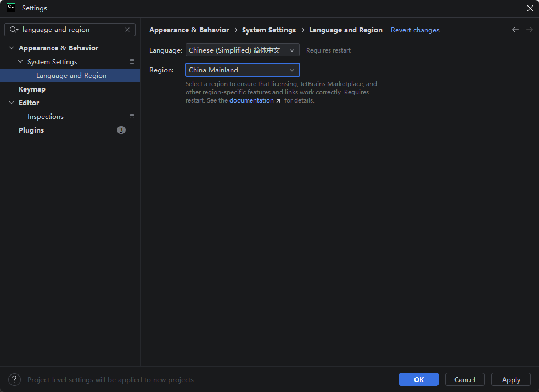The image size is (539, 392).
Task: Navigate forward with the right arrow
Action: 529,30
